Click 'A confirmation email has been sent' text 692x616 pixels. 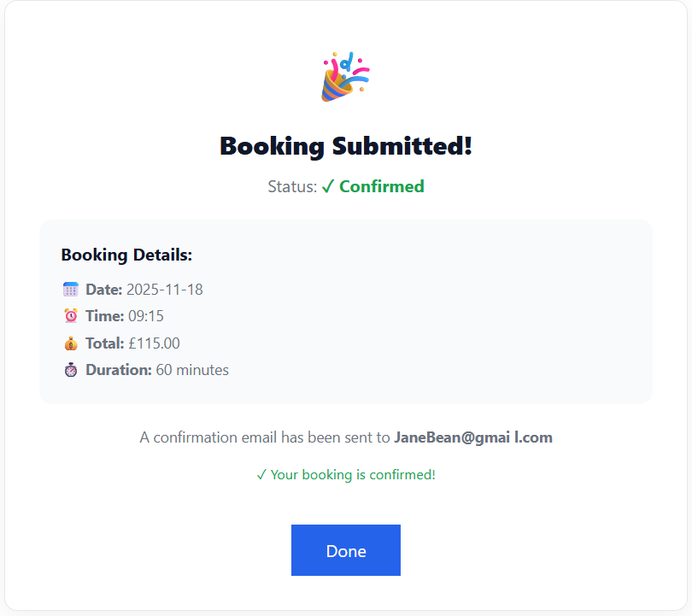pos(265,437)
